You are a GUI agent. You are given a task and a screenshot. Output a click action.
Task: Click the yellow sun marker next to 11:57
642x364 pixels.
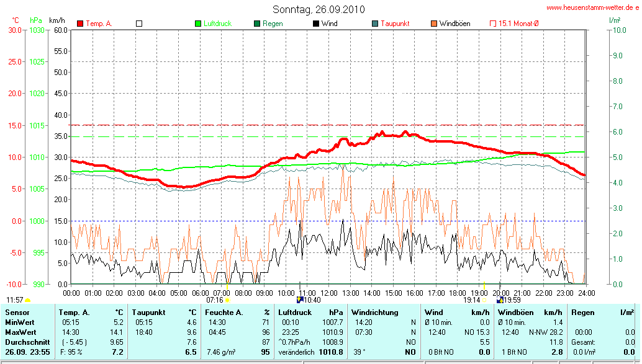pyautogui.click(x=28, y=300)
